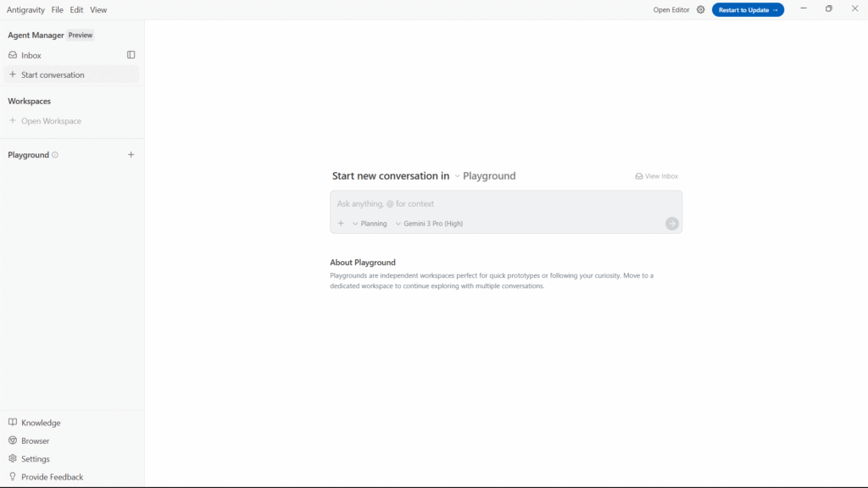Expand the Gemini 3 Pro (High) model selector
The width and height of the screenshot is (868, 488).
[x=429, y=224]
